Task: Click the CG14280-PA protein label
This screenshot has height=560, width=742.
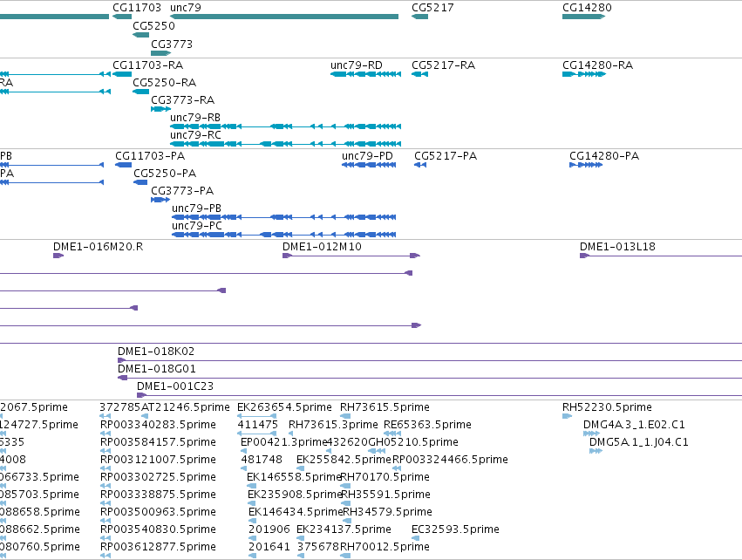Action: [x=604, y=156]
